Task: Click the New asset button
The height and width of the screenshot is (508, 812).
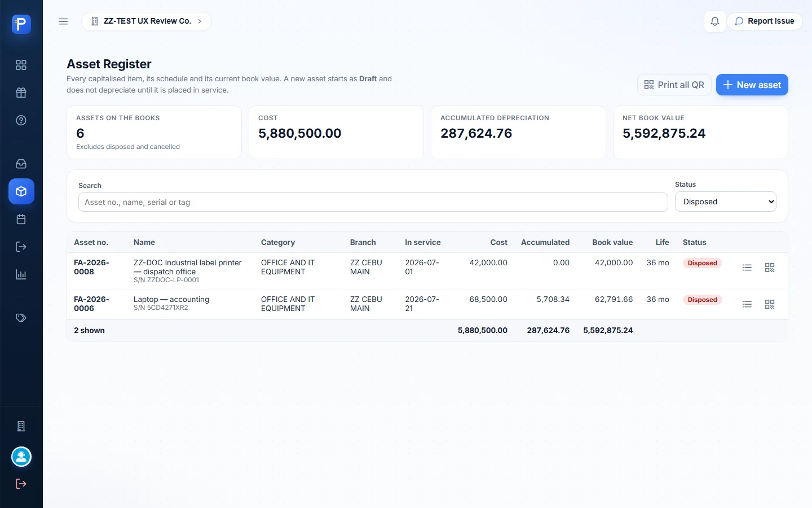Action: click(752, 85)
